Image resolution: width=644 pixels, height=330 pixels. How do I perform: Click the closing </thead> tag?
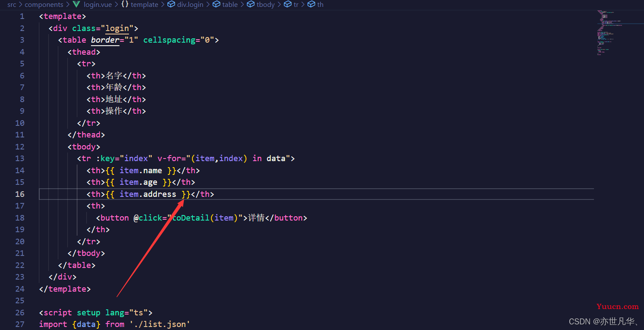[86, 135]
